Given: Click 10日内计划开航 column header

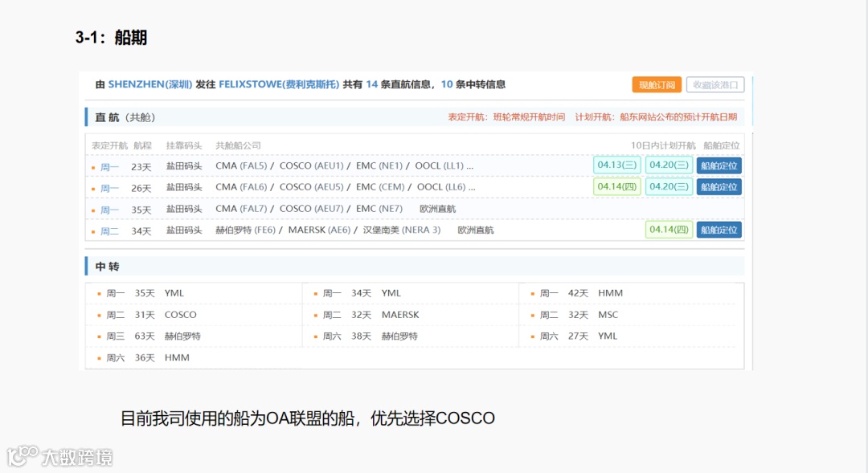Looking at the screenshot, I should pyautogui.click(x=663, y=145).
